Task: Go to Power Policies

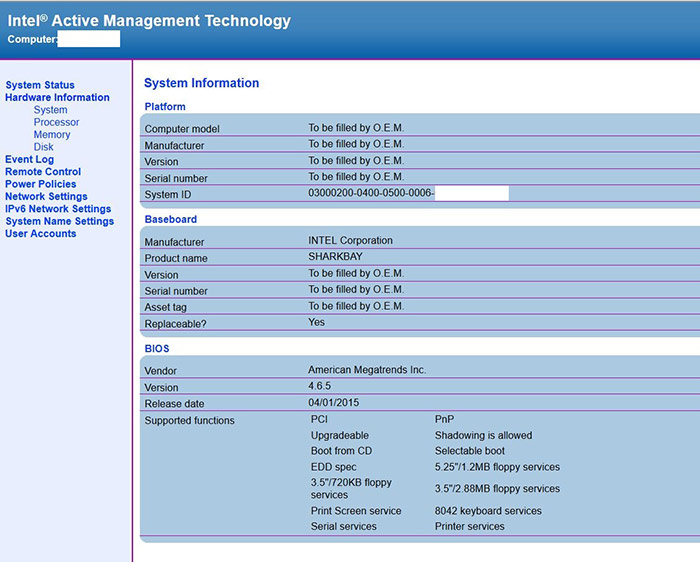Action: click(41, 184)
